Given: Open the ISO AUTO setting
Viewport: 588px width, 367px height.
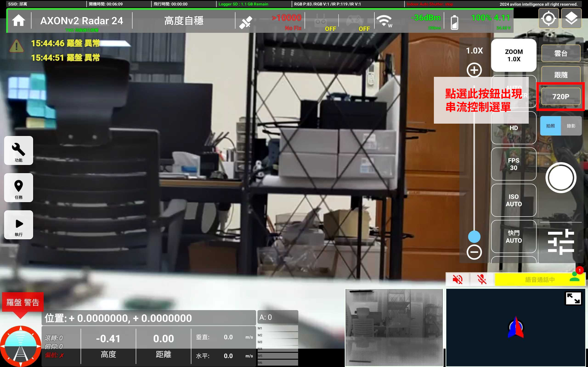Looking at the screenshot, I should coord(513,200).
